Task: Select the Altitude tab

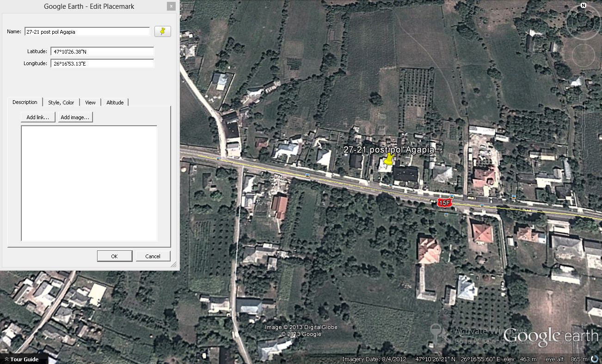Action: point(115,103)
